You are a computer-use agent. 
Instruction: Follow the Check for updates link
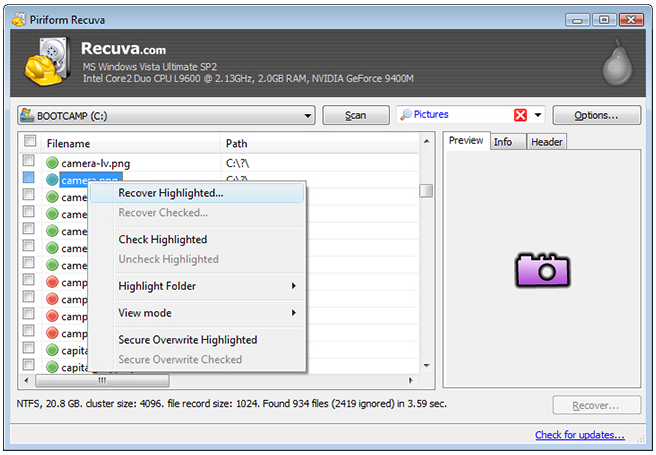[x=579, y=435]
